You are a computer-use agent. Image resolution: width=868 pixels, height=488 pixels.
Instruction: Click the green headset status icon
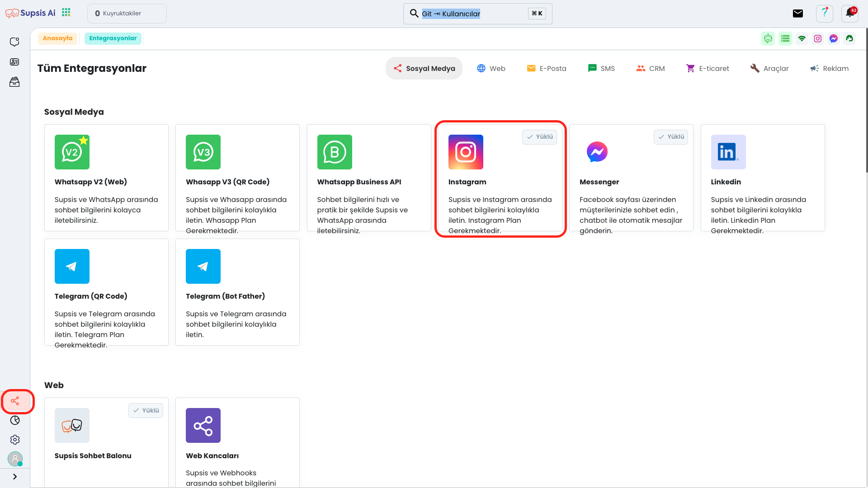pyautogui.click(x=849, y=39)
